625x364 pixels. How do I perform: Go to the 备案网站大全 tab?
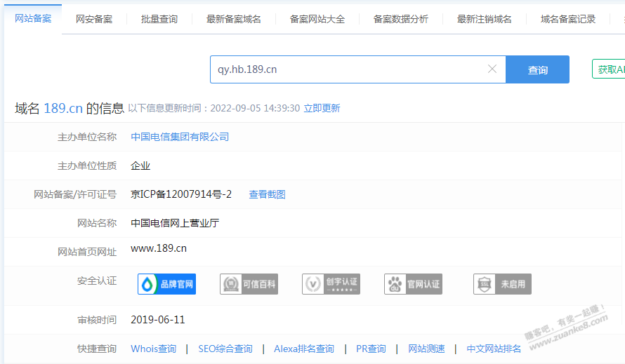317,19
